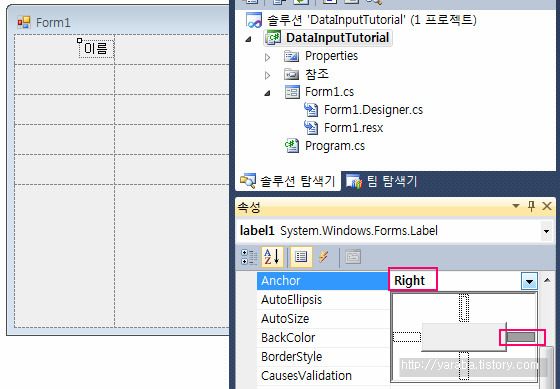Viewport: 560px width, 389px height.
Task: Select Form1.Designer.cs file
Action: (x=373, y=110)
